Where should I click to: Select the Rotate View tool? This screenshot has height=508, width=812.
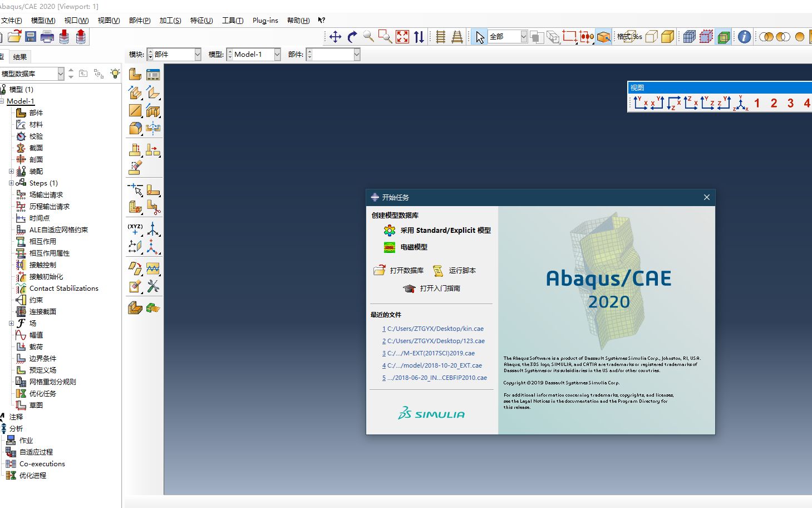[x=352, y=37]
